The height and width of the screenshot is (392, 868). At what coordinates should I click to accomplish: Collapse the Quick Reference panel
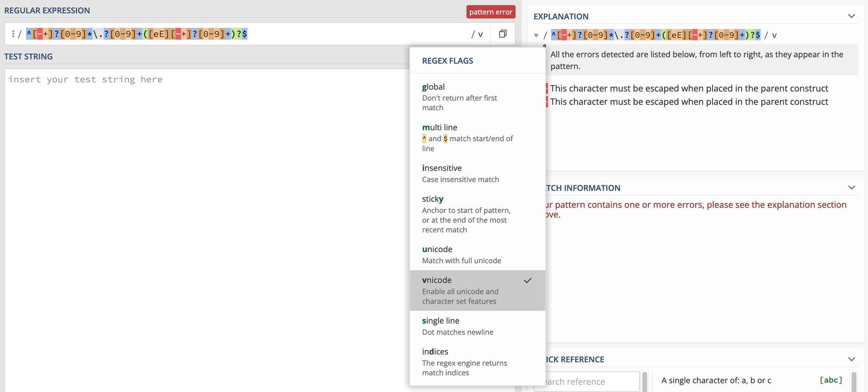(851, 359)
